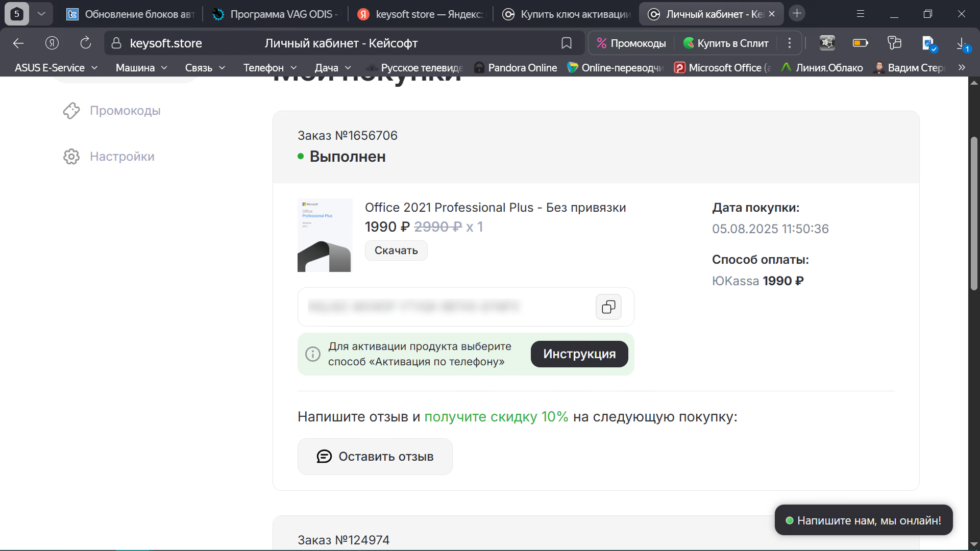This screenshot has height=551, width=980.
Task: Bookmark this page using the bookmark icon
Action: (x=567, y=43)
